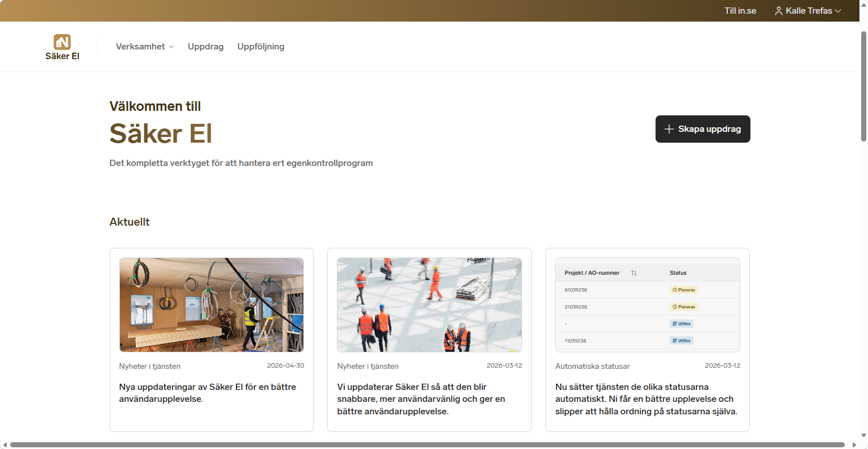Viewport: 868px width, 449px height.
Task: Click the Aktuellt section heading
Action: tap(130, 222)
